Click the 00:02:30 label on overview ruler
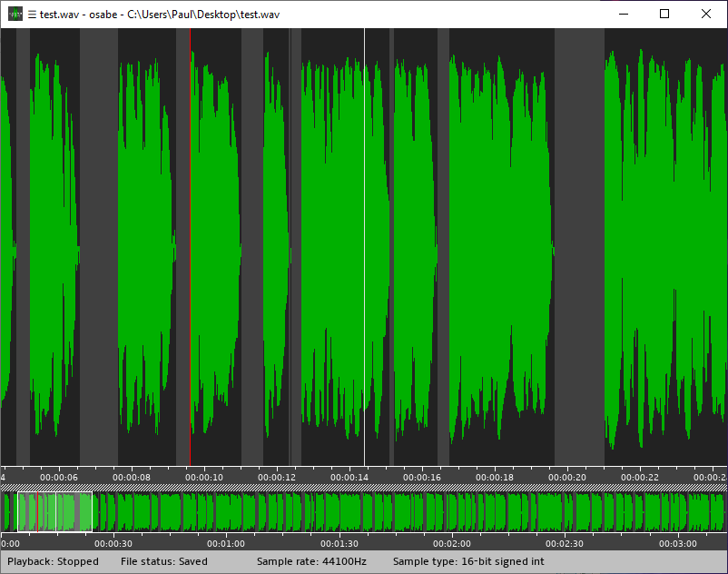The height and width of the screenshot is (574, 728). [x=564, y=544]
